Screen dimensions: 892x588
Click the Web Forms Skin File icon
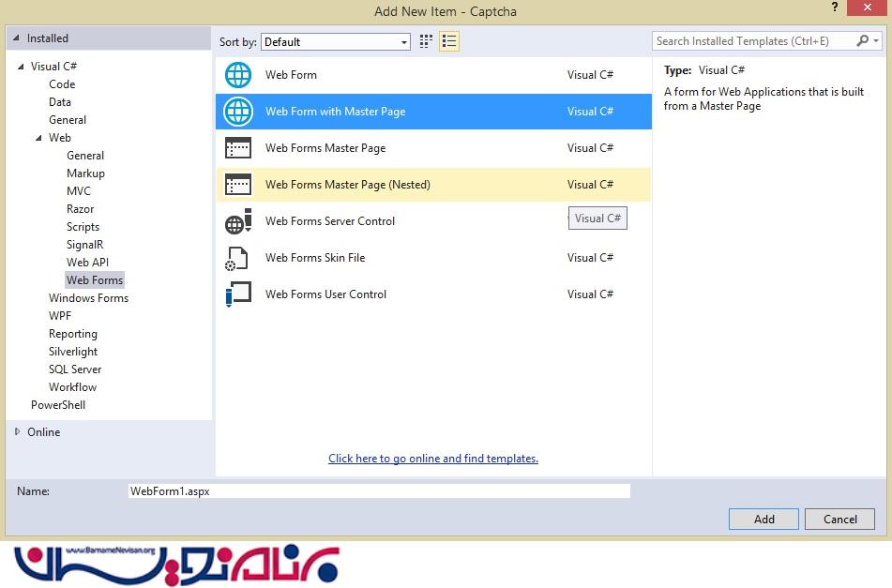tap(238, 258)
